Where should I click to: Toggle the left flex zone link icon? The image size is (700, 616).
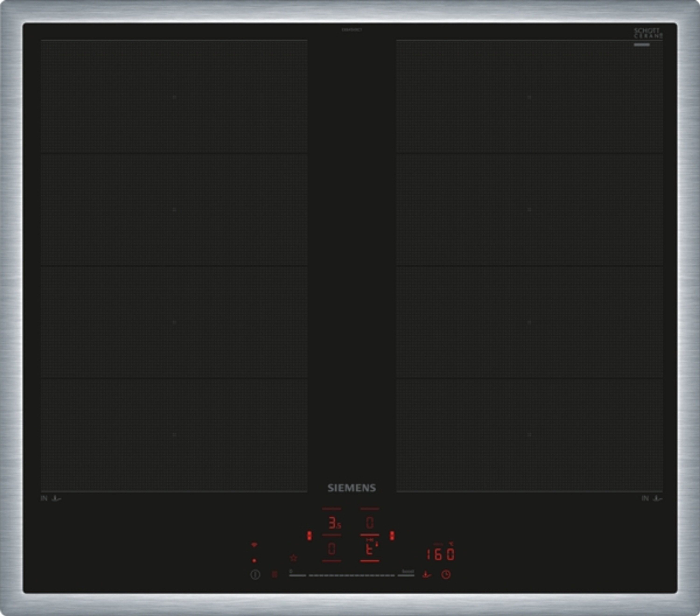pyautogui.click(x=309, y=536)
